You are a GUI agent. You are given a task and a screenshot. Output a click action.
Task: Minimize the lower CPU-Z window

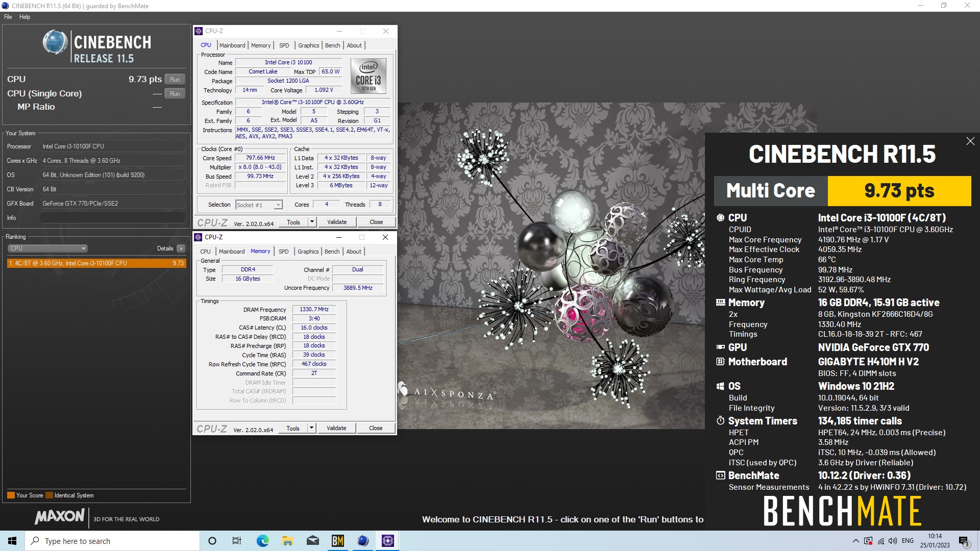click(x=338, y=237)
